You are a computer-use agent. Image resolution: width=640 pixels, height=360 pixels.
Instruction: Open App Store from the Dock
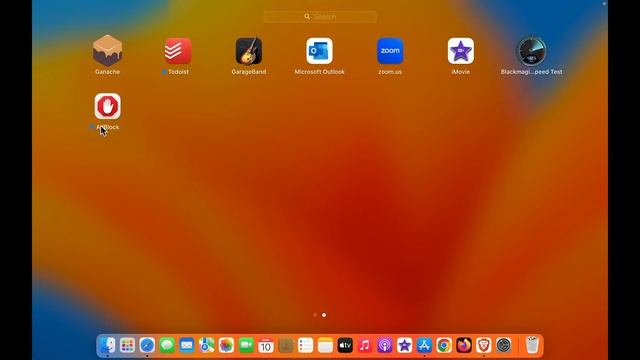[x=424, y=345]
